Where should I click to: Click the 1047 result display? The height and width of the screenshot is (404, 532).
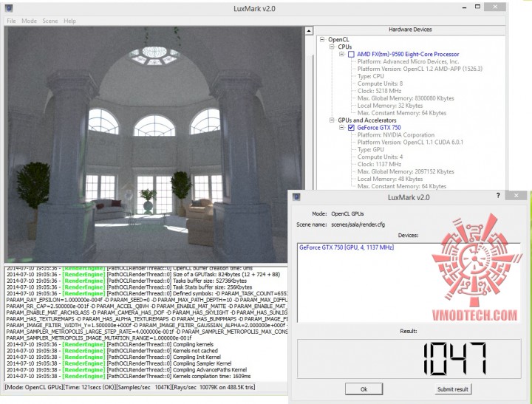pyautogui.click(x=409, y=359)
